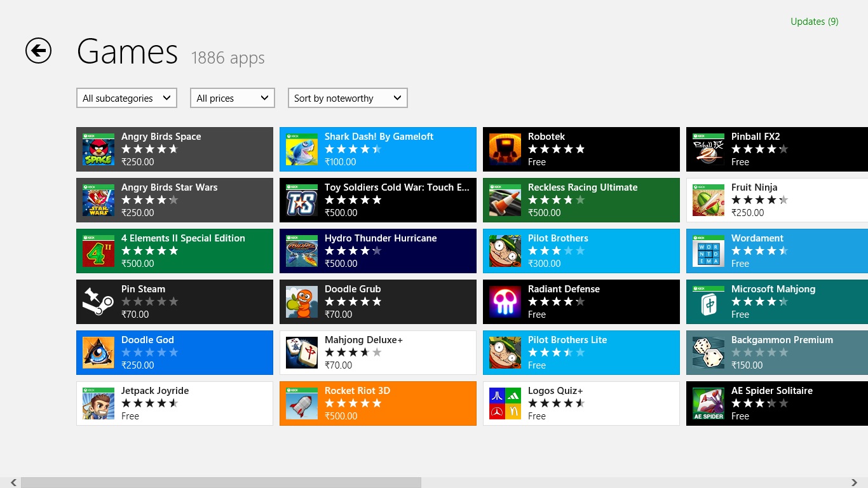Viewport: 868px width, 488px height.
Task: Open the Backgammon Premium dice icon
Action: [x=709, y=353]
